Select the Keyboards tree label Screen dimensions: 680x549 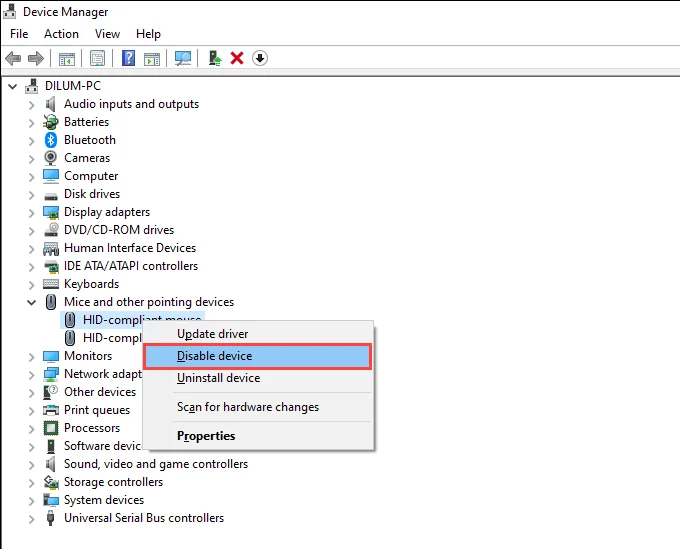(x=91, y=284)
